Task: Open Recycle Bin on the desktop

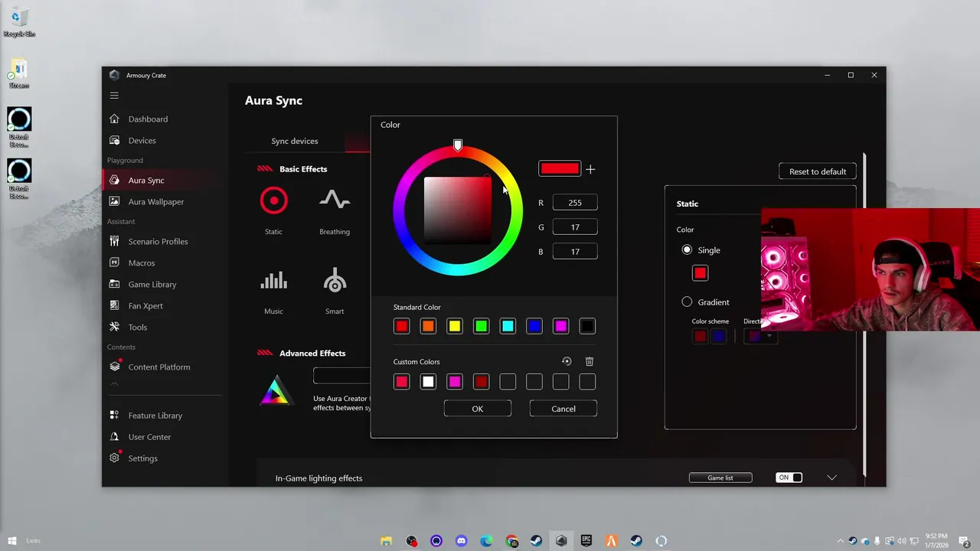Action: coord(19,22)
